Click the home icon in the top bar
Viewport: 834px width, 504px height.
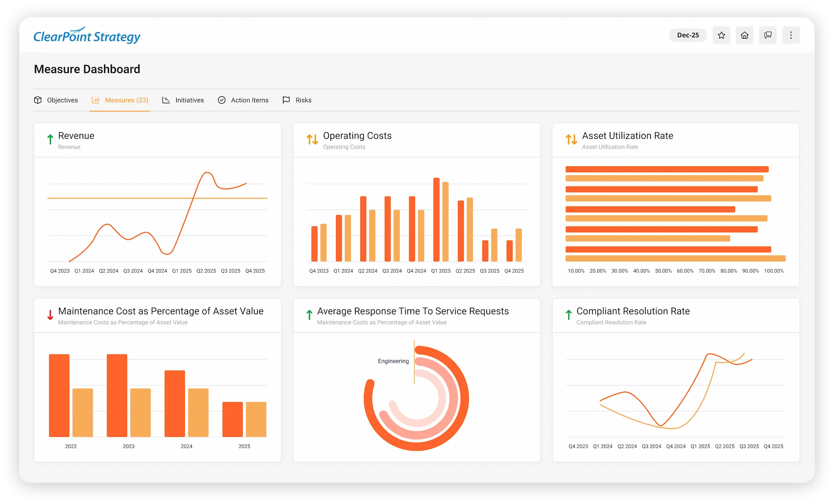coord(745,35)
